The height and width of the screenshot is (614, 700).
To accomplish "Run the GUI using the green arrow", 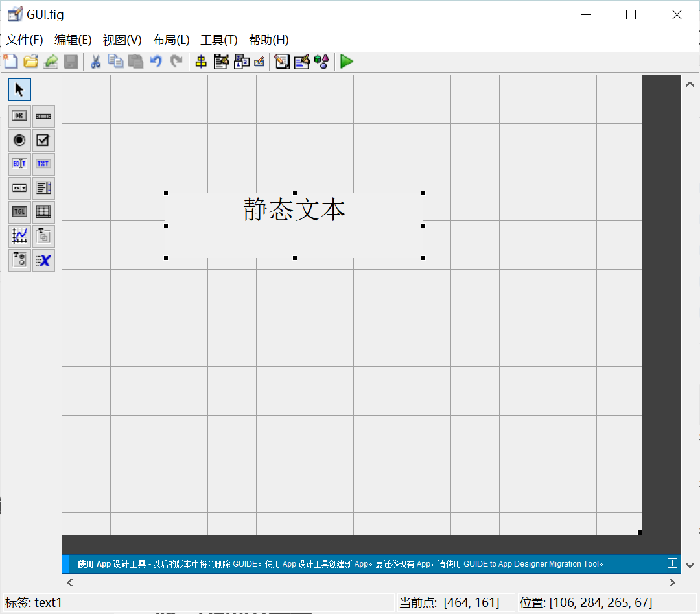I will tap(347, 62).
